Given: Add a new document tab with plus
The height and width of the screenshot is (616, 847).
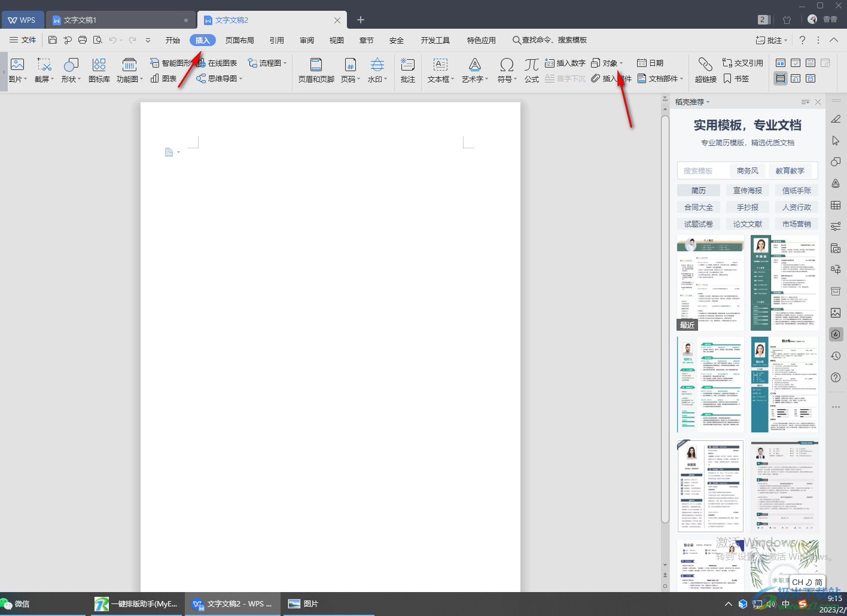Looking at the screenshot, I should tap(361, 20).
